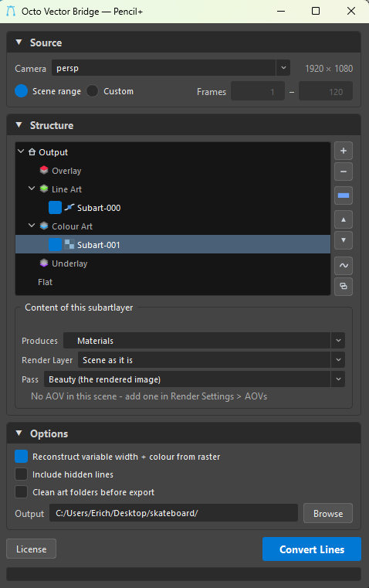
Task: Disable Reconstruct variable width + colour option
Action: [21, 457]
